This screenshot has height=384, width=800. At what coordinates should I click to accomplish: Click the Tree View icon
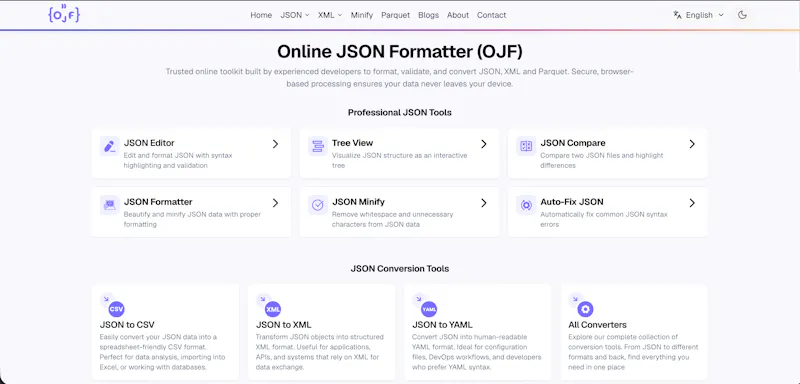pyautogui.click(x=318, y=146)
